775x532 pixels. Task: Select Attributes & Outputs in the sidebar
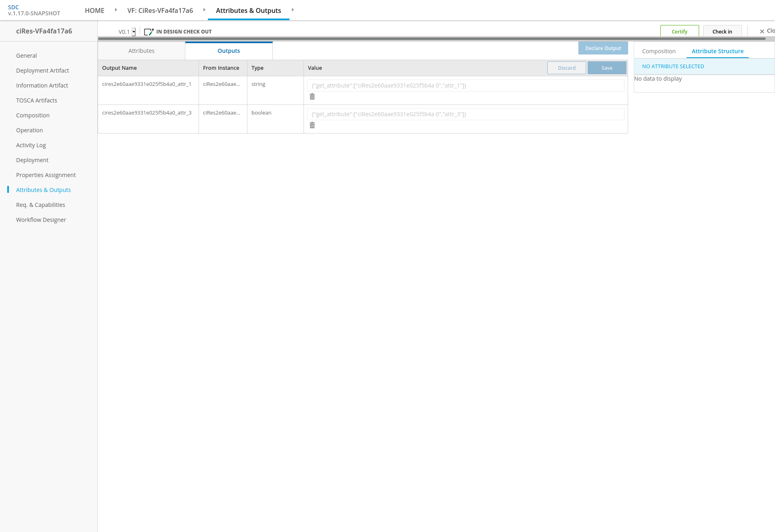click(43, 190)
